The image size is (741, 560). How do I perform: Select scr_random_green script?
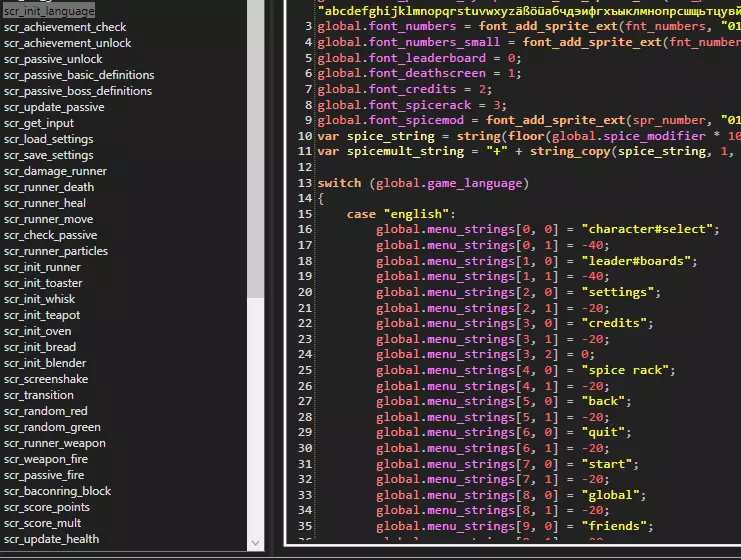[52, 427]
